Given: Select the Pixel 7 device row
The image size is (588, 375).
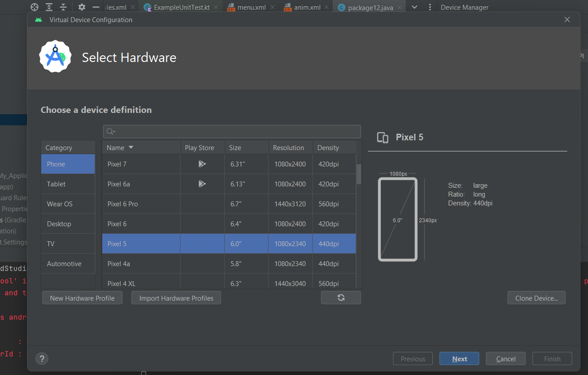Looking at the screenshot, I should coord(229,164).
